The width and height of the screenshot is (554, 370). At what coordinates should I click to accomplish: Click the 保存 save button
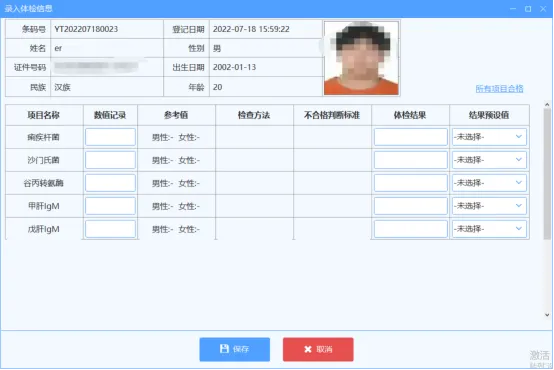(235, 349)
